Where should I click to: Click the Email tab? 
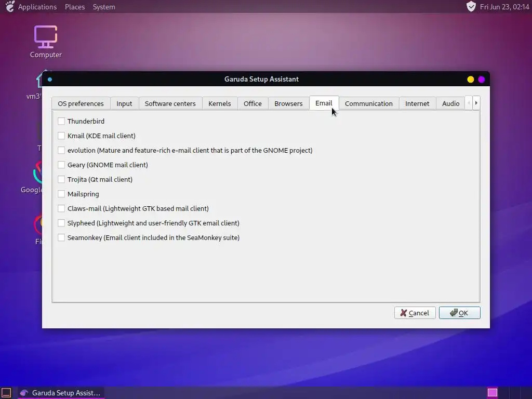(324, 103)
